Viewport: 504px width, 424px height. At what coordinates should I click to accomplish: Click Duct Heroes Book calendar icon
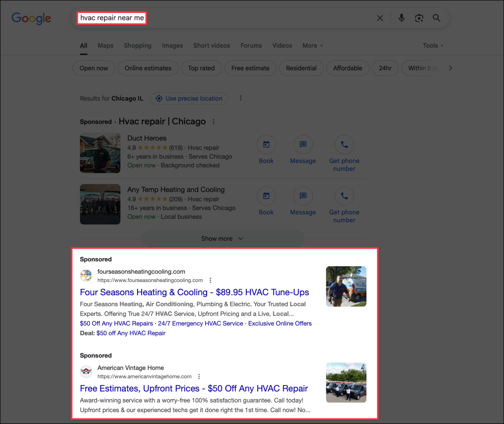click(266, 145)
